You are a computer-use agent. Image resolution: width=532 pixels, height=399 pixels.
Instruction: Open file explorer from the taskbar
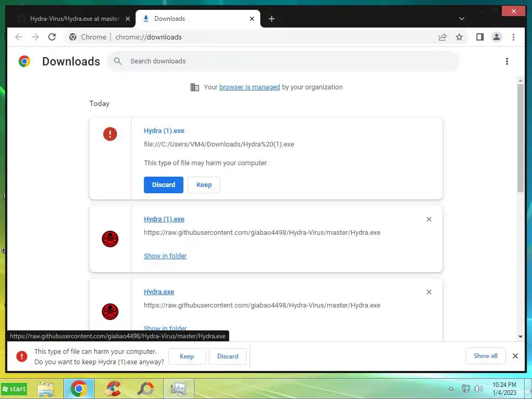tap(46, 389)
